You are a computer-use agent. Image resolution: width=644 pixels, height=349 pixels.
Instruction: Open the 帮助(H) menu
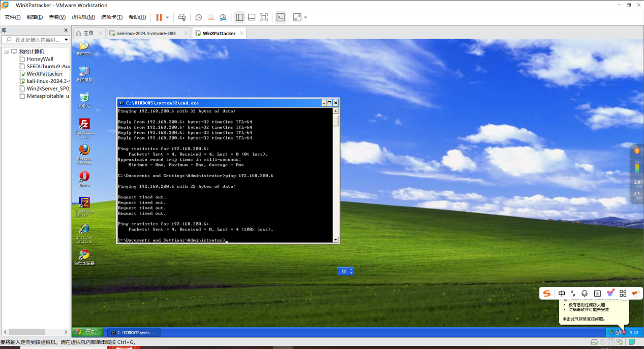(137, 17)
